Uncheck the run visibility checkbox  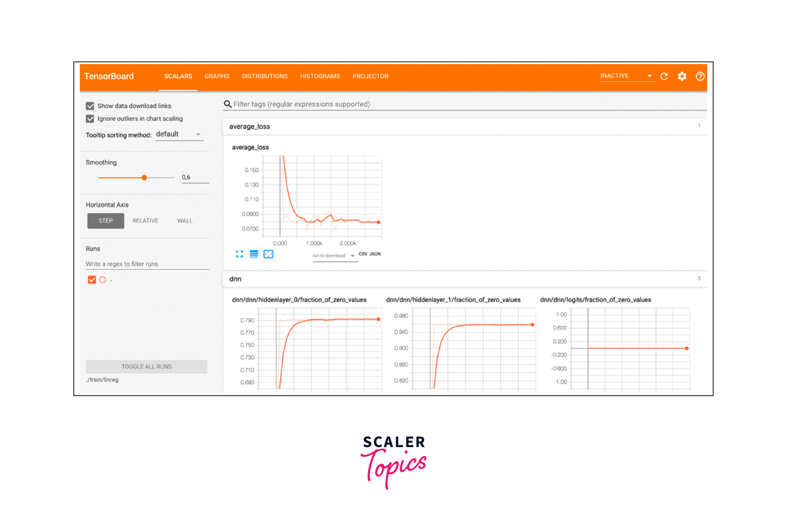(x=92, y=280)
